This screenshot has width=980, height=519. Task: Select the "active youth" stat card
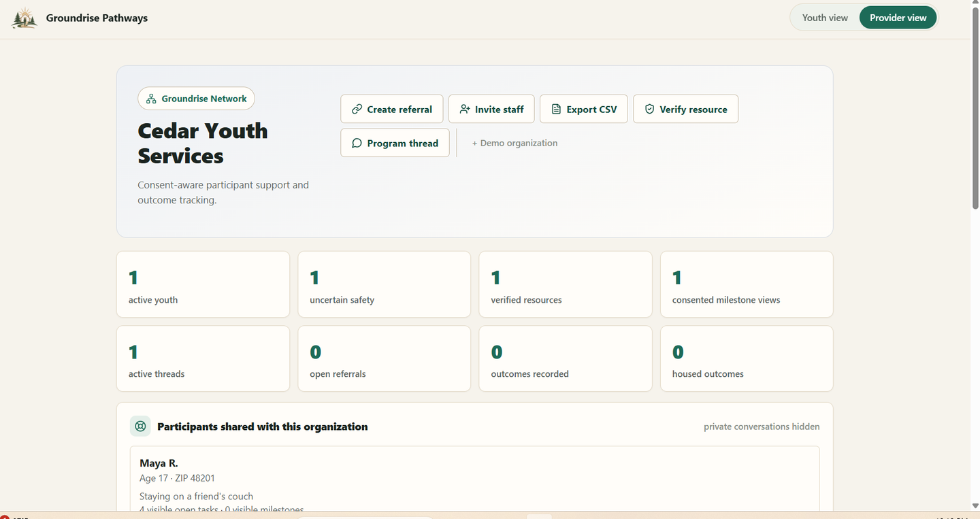203,284
